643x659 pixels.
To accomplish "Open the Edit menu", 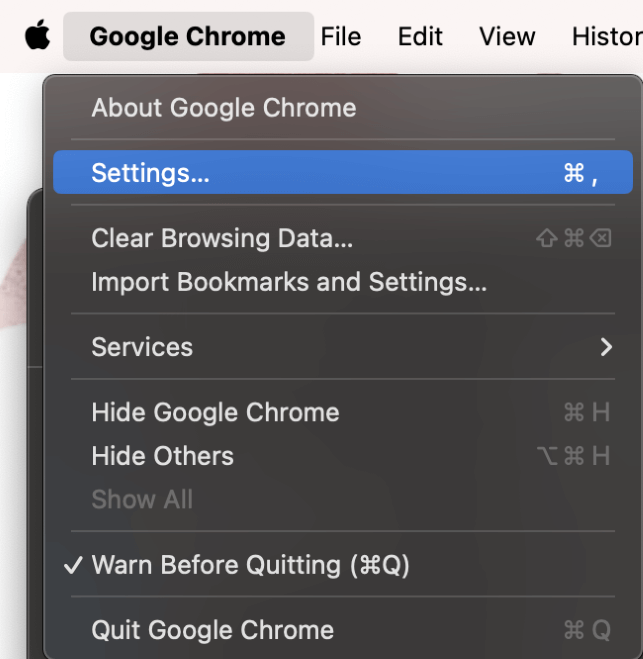I will 420,37.
